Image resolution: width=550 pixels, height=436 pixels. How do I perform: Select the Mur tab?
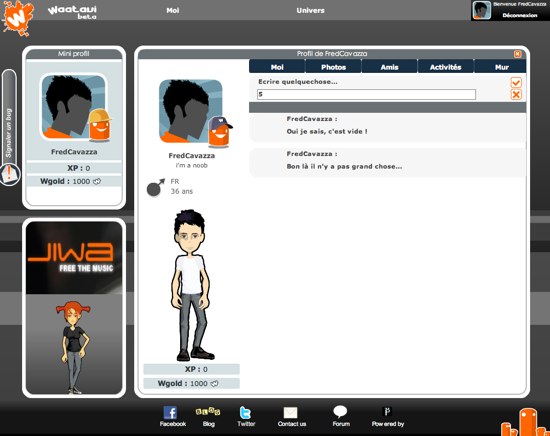(x=501, y=67)
